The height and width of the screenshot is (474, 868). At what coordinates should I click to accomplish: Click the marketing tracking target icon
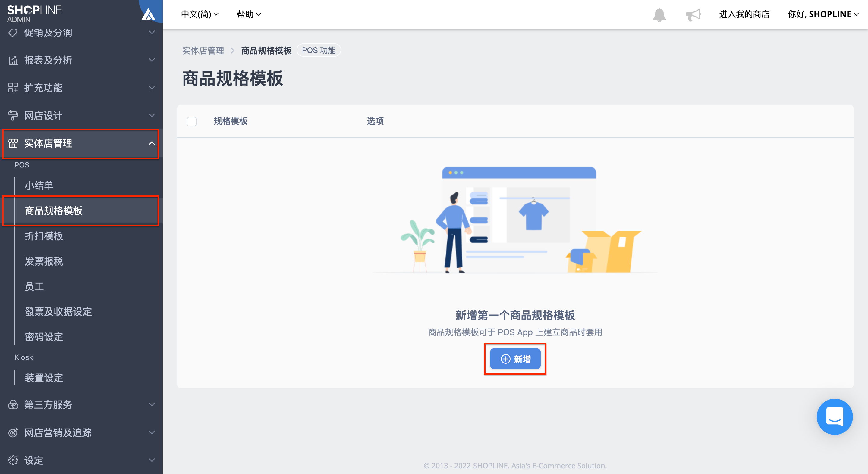[x=13, y=432]
